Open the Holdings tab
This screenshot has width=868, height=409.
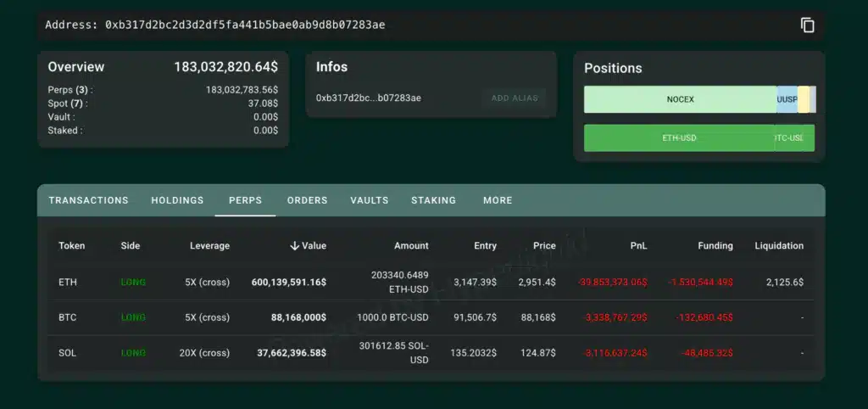[x=177, y=200]
